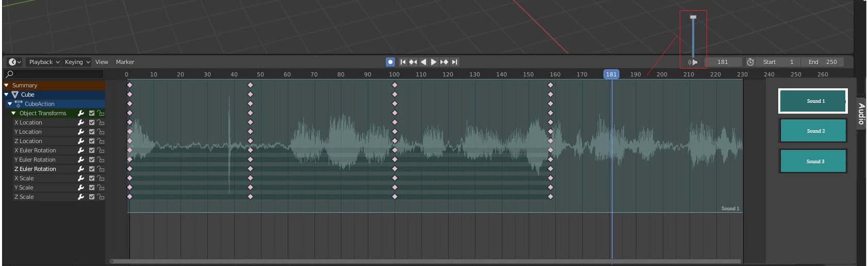This screenshot has width=868, height=266.
Task: Click the X Euler Rotation wrench icon
Action: [81, 150]
